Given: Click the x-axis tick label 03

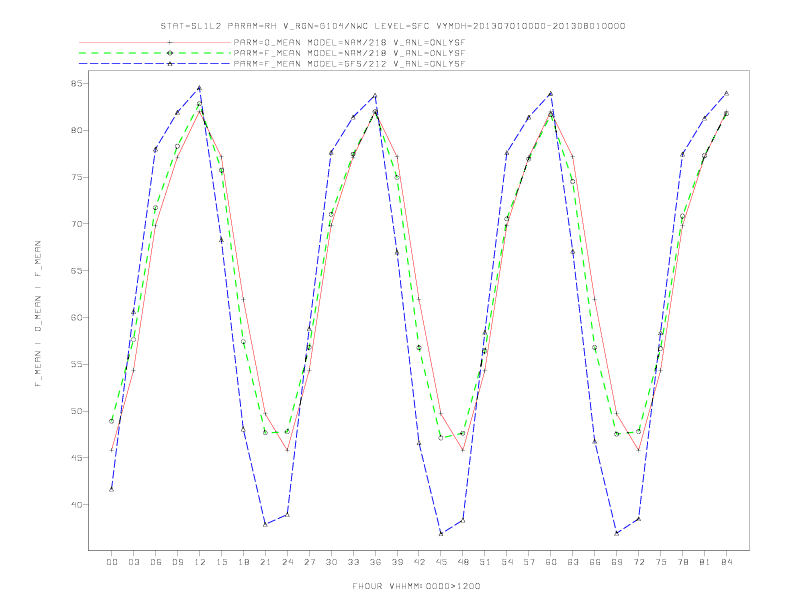Looking at the screenshot, I should [133, 562].
